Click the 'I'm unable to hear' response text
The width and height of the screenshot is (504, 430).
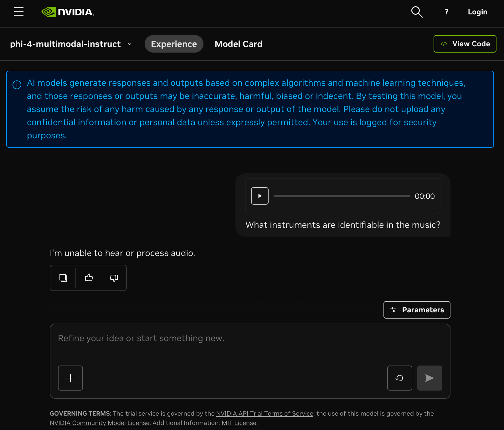(x=122, y=253)
